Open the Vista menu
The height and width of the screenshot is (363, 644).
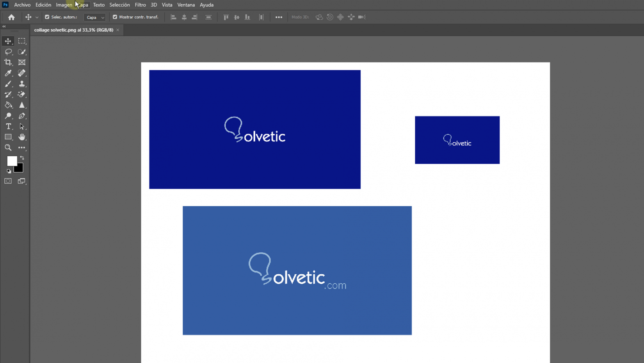167,5
